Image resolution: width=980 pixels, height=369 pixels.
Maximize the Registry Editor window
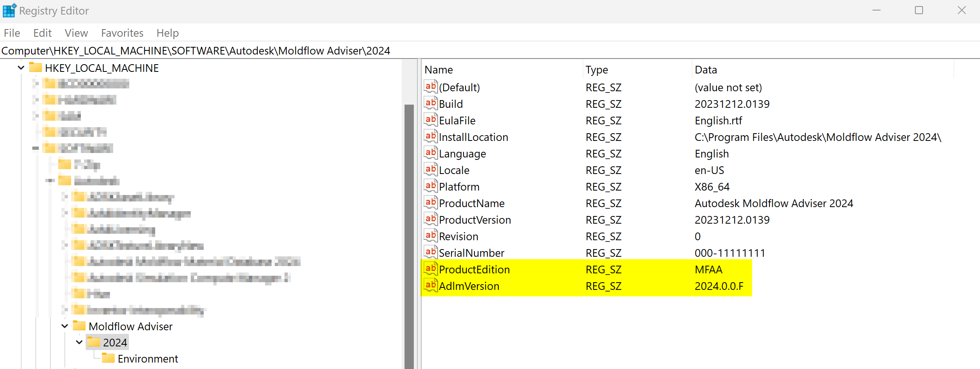tap(919, 10)
